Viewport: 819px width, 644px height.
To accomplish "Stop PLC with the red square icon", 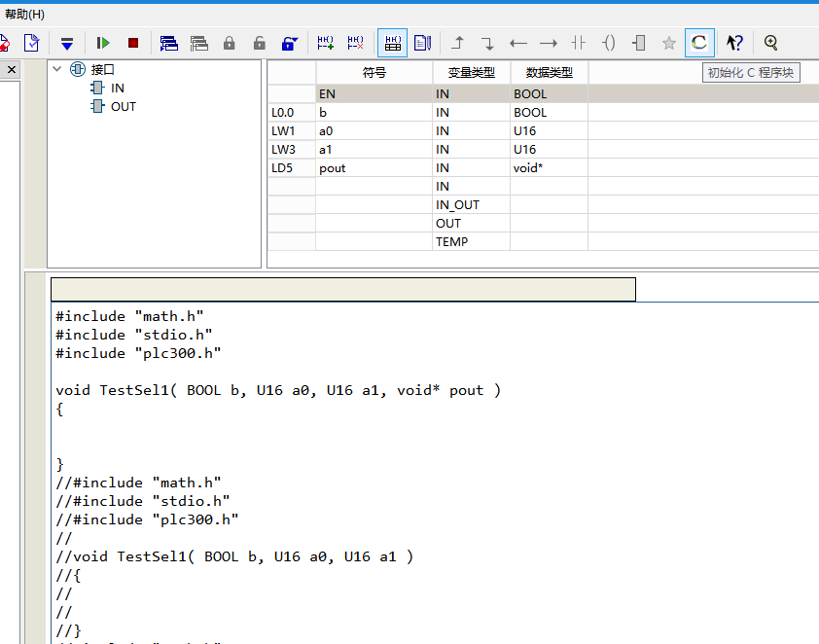I will coord(133,43).
